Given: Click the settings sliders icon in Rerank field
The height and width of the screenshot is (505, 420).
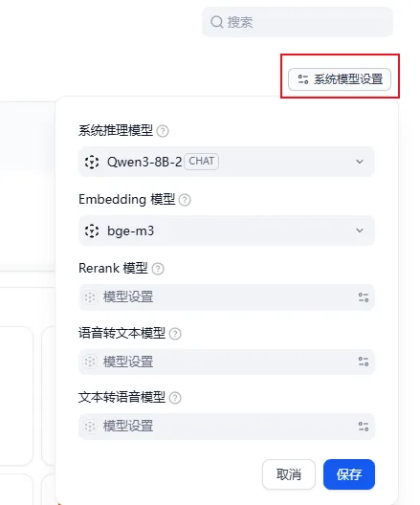Looking at the screenshot, I should click(364, 297).
